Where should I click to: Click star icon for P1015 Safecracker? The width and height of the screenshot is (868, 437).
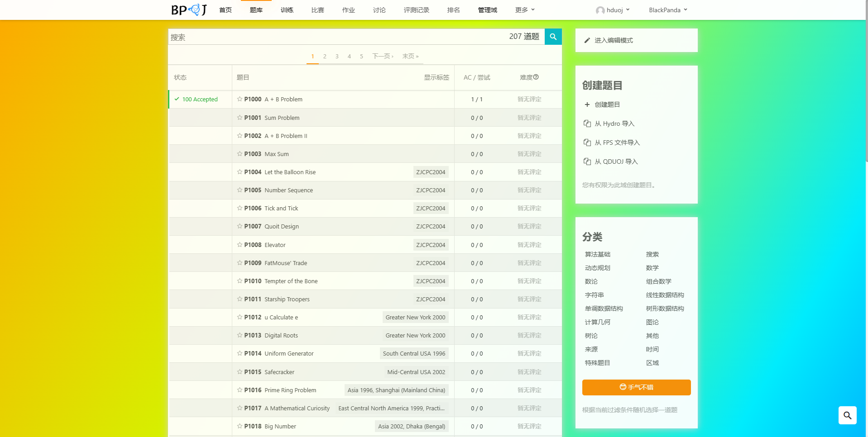tap(240, 371)
